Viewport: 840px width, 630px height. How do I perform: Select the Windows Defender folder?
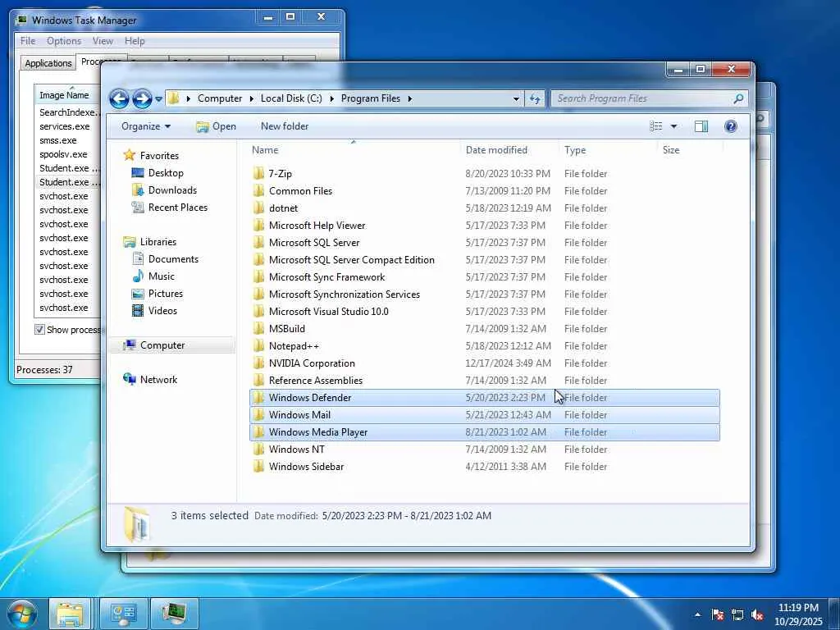coord(484,398)
